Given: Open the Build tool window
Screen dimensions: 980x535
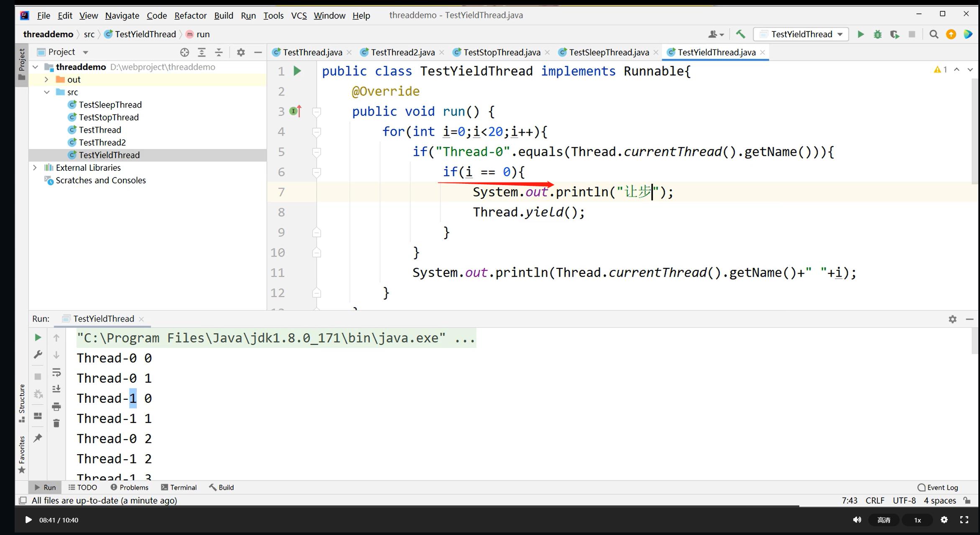Looking at the screenshot, I should pos(222,487).
